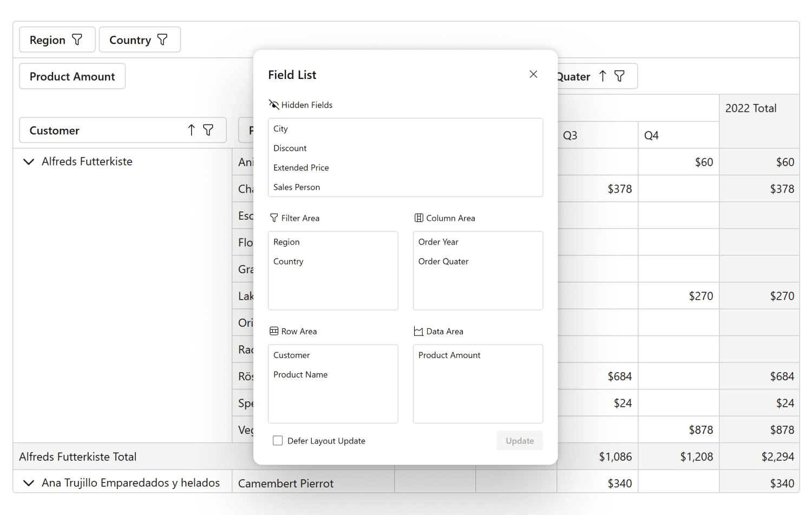Click the Q4 cell showing $878
The width and height of the screenshot is (812, 515).
tap(679, 430)
